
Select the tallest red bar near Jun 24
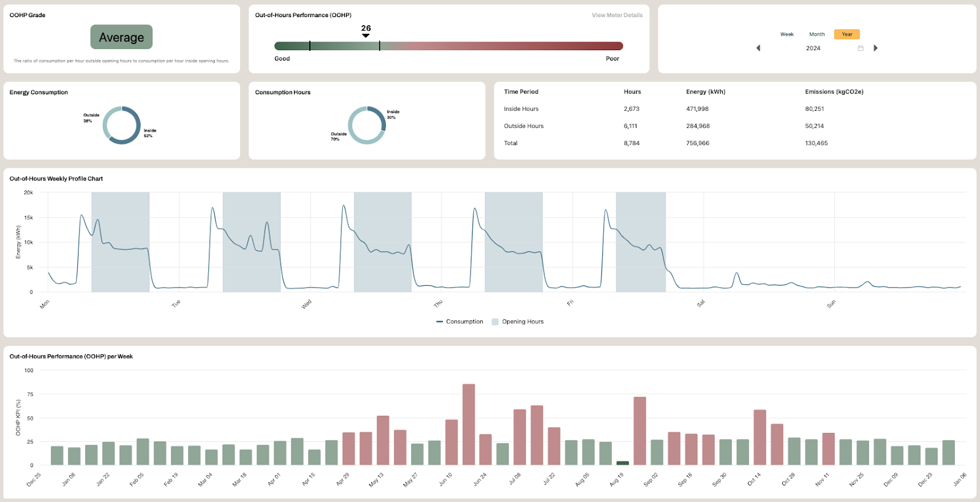(x=469, y=424)
